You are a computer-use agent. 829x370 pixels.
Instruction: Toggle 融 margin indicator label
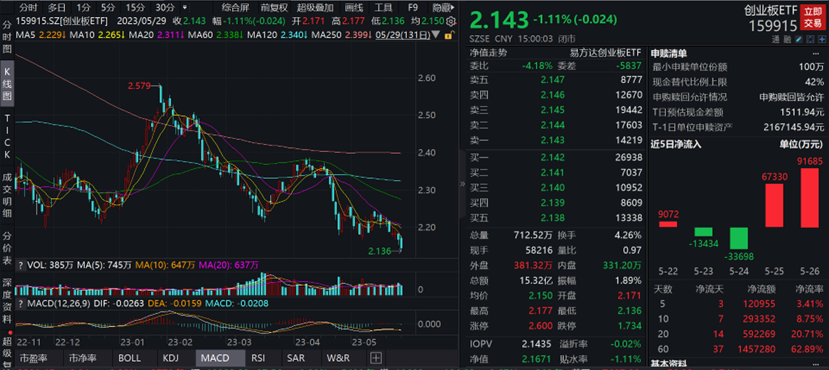(787, 39)
